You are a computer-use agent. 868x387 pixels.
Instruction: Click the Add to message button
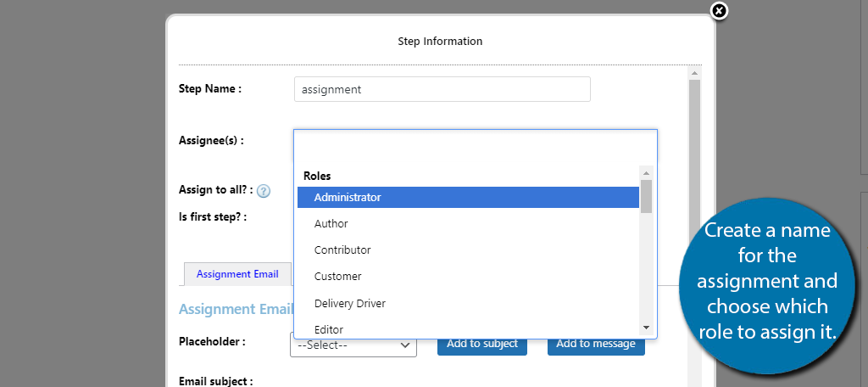(x=596, y=344)
